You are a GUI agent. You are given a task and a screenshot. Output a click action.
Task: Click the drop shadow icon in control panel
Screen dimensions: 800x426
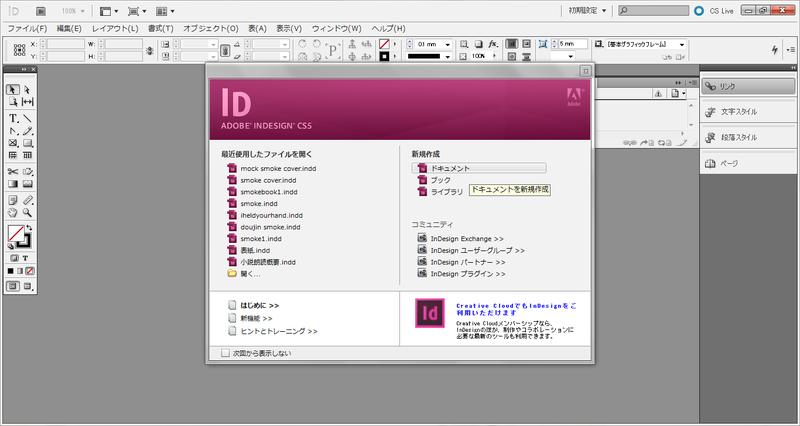click(479, 44)
